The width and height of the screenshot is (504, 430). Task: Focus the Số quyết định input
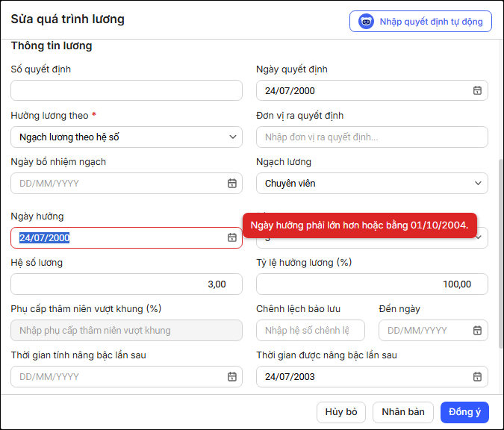pos(126,90)
